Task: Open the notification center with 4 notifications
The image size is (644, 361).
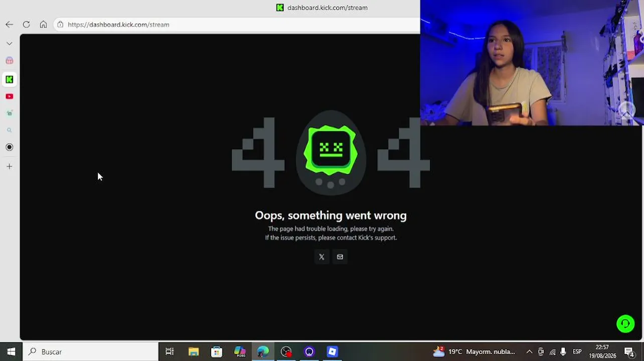Action: coord(629,351)
